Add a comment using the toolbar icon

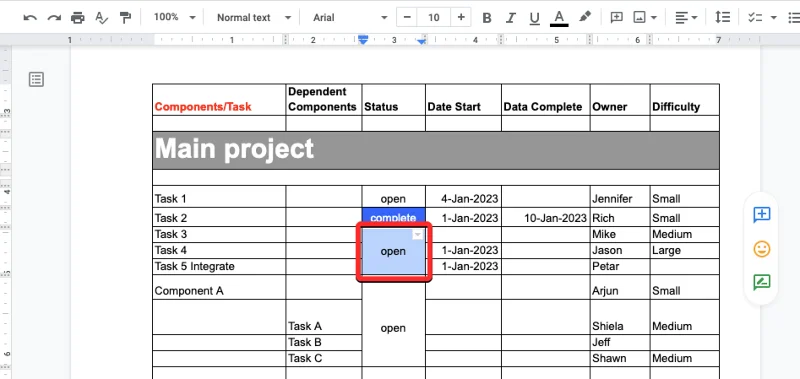click(x=616, y=18)
